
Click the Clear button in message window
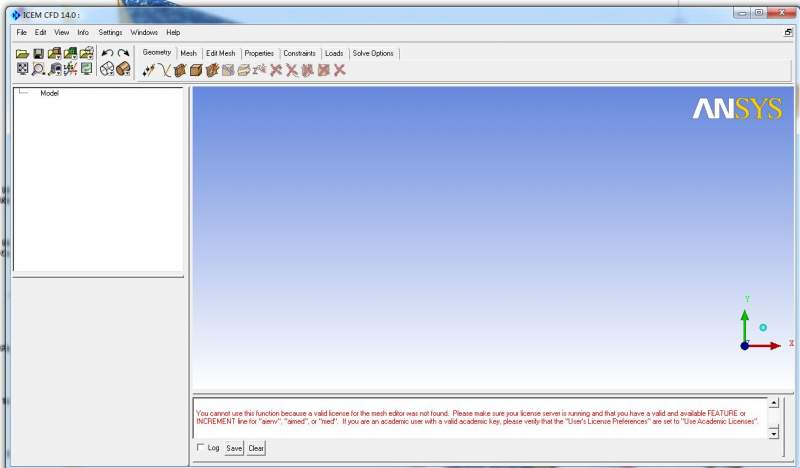256,448
